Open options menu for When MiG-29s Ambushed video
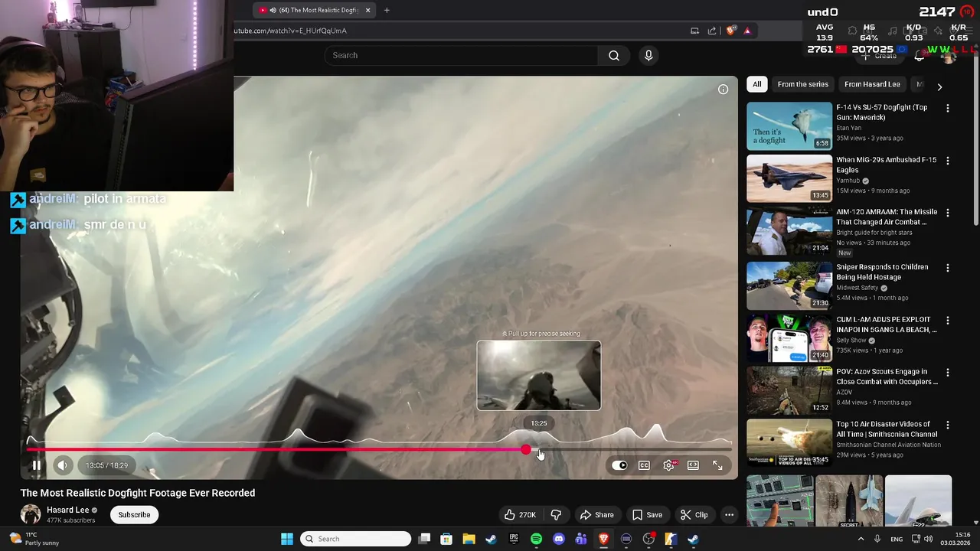This screenshot has height=551, width=980. point(948,161)
